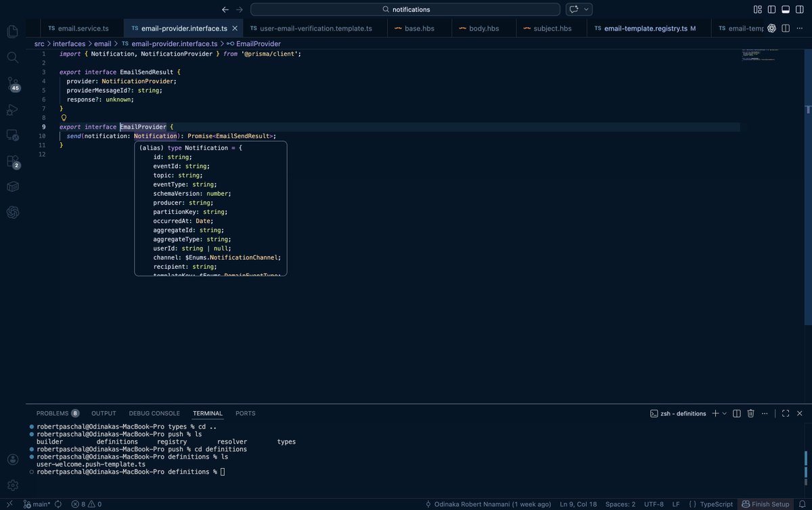Synchronize changes icon in status bar
812x510 pixels.
[58, 504]
